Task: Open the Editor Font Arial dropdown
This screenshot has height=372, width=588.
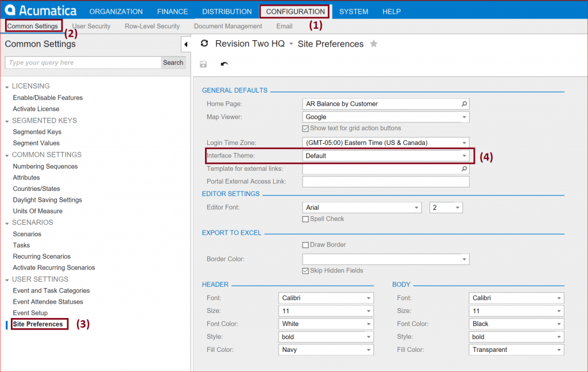Action: pyautogui.click(x=416, y=208)
